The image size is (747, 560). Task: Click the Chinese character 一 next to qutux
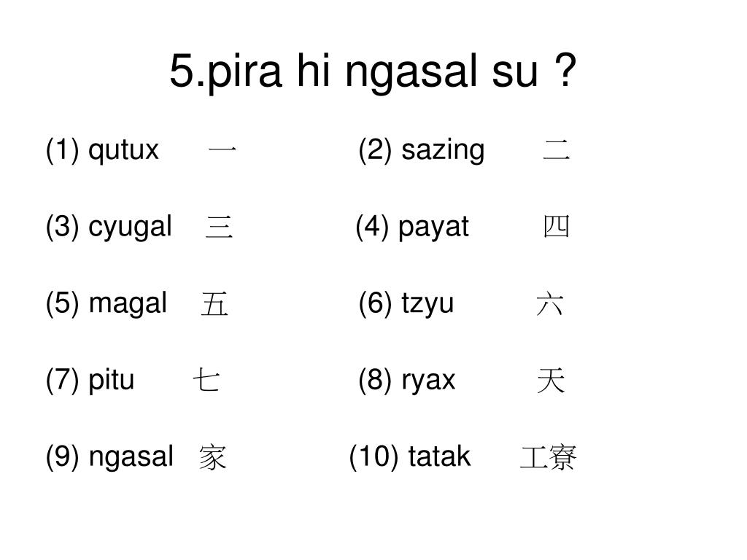(x=222, y=150)
